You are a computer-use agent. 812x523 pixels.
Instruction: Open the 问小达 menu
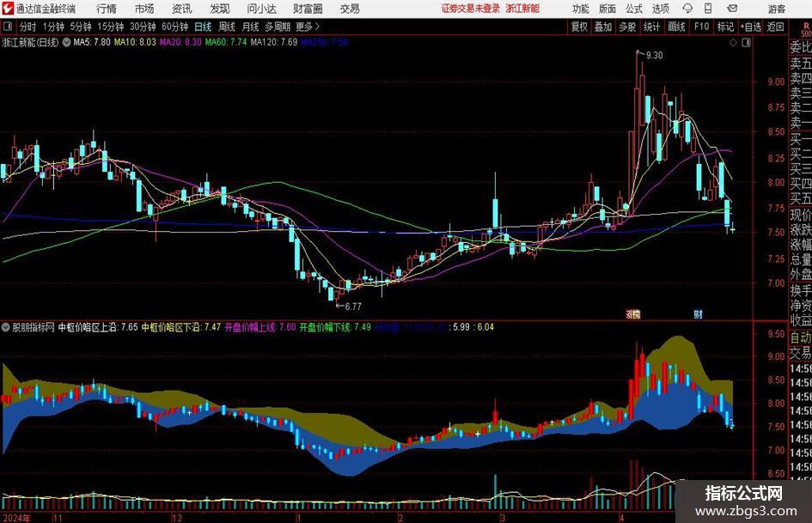(261, 9)
